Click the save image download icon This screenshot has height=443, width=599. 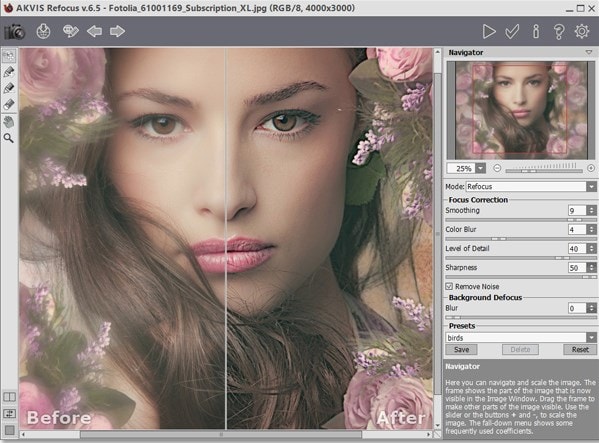pos(44,31)
